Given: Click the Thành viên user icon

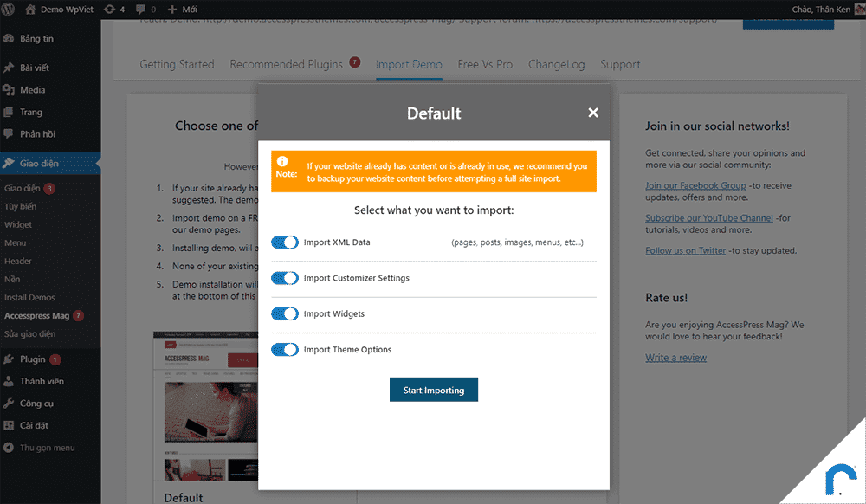Looking at the screenshot, I should [9, 381].
